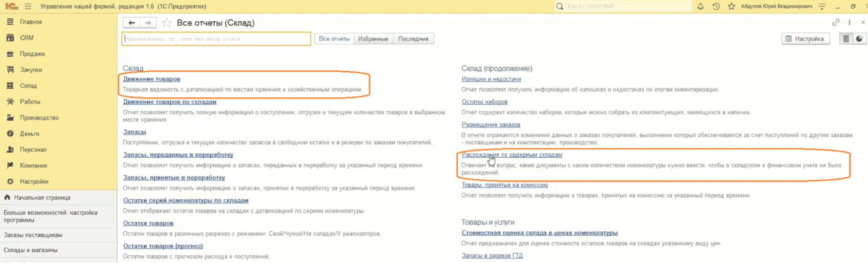868x263 pixels.
Task: Click the report search input field
Action: (x=216, y=39)
